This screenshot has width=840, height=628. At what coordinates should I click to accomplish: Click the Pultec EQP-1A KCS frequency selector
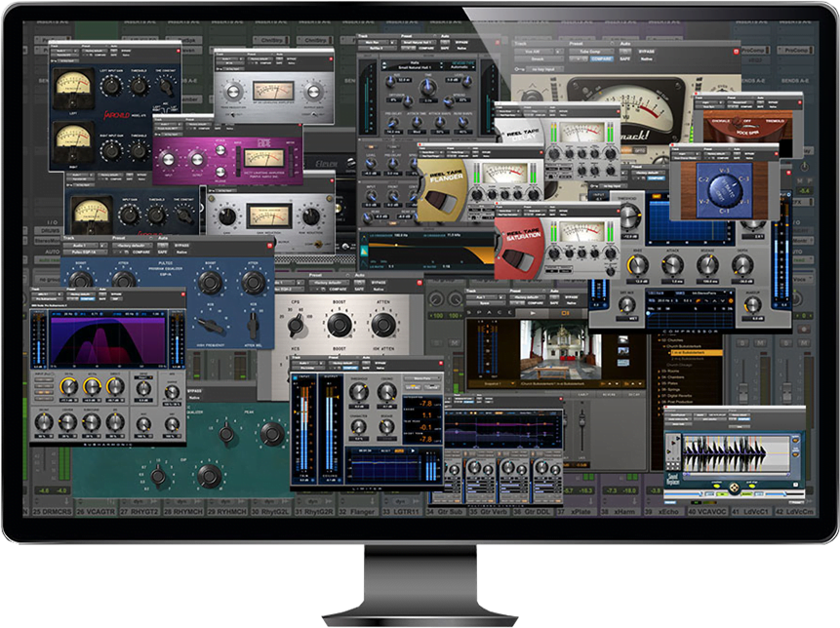[210, 325]
